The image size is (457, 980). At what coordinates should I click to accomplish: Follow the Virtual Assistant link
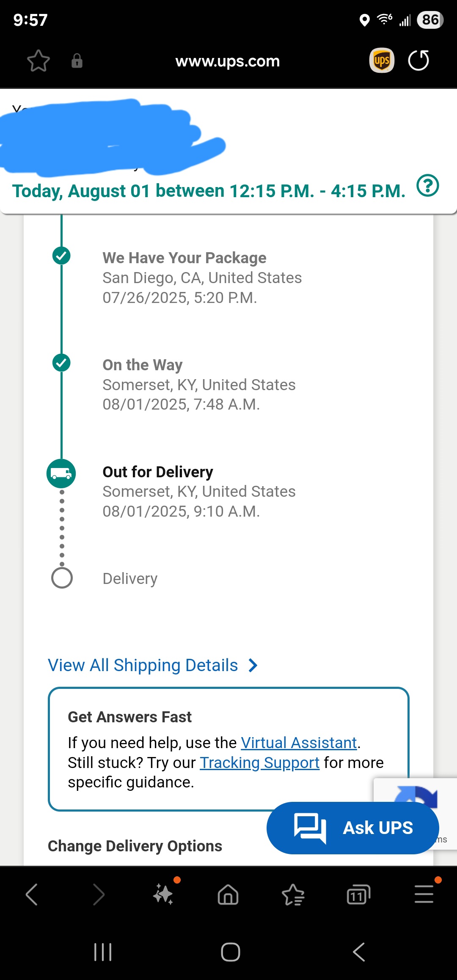299,743
